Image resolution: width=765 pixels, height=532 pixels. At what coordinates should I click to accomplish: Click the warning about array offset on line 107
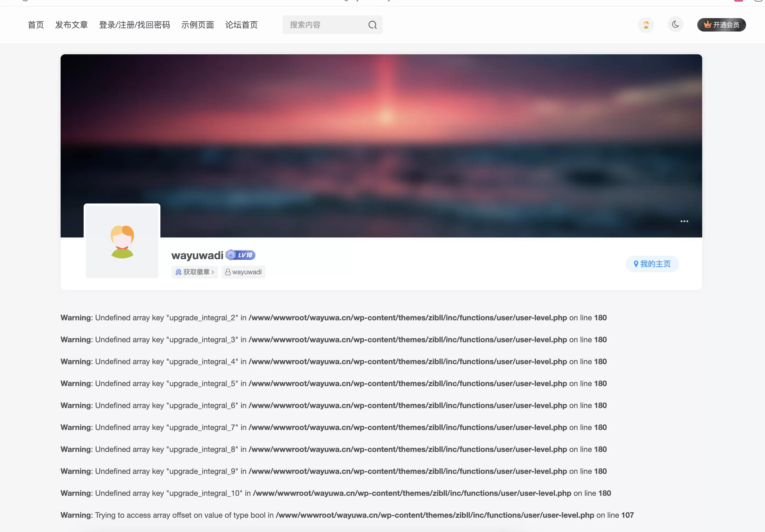click(347, 515)
